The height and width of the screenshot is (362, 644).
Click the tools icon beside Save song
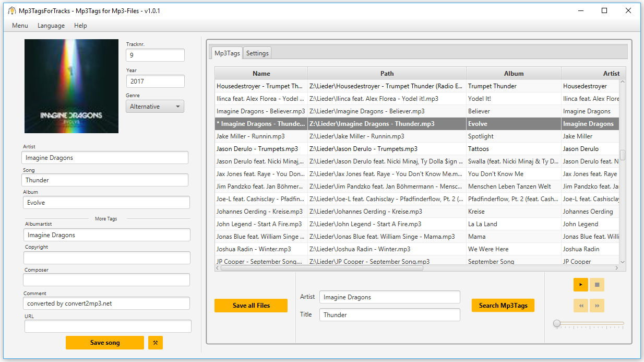pyautogui.click(x=156, y=343)
